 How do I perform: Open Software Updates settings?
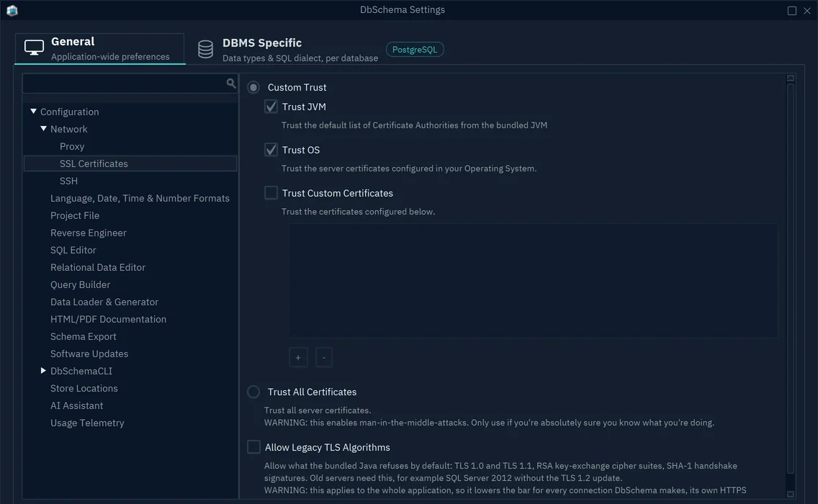point(89,354)
